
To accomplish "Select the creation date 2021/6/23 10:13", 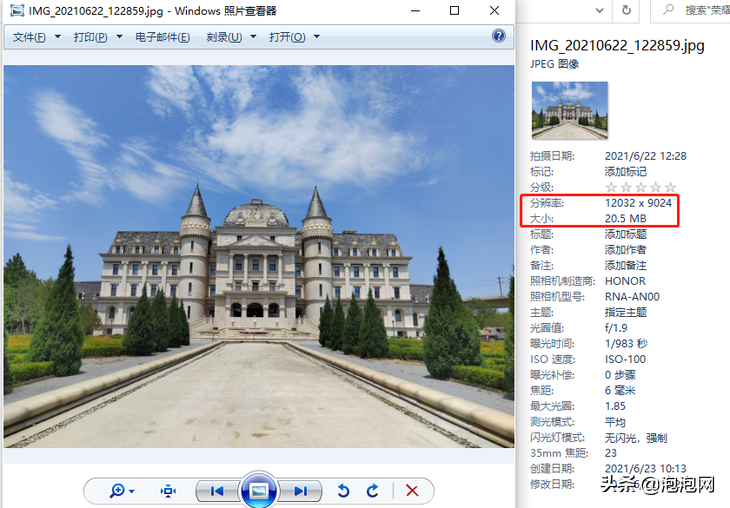I will (x=646, y=468).
